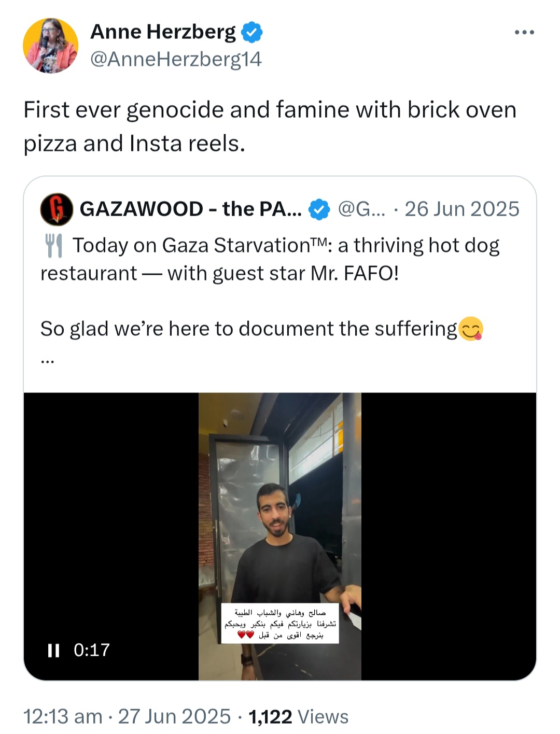Pause the video with the pause button
The height and width of the screenshot is (734, 560).
[x=53, y=650]
